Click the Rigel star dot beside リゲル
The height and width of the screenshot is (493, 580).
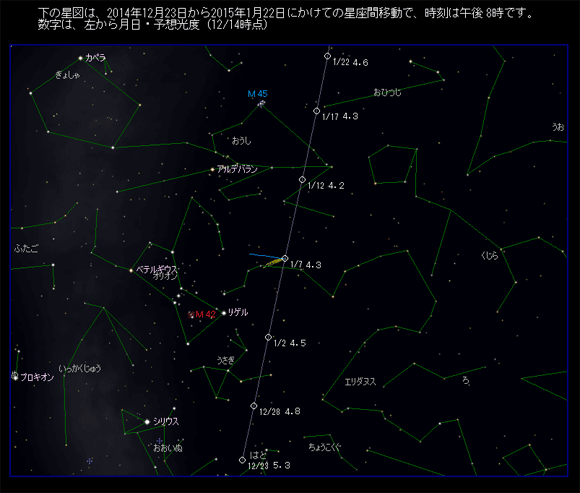point(224,313)
